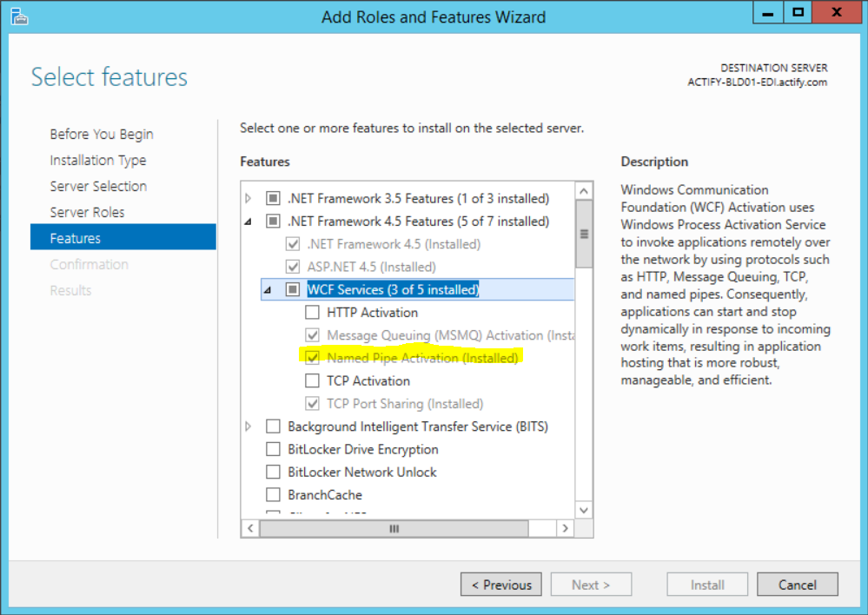Toggle the BitLocker Network Unlock checkbox
This screenshot has height=615, width=868.
[x=274, y=472]
